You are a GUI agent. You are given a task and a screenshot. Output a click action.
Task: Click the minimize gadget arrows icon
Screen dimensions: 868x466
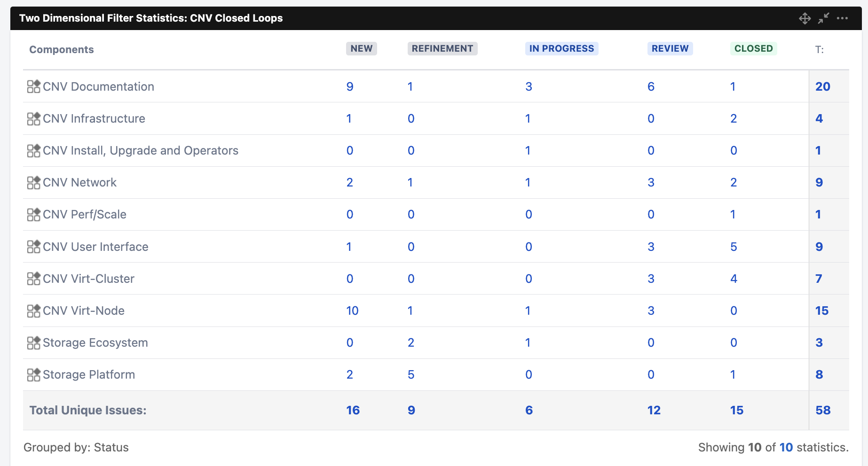click(823, 18)
